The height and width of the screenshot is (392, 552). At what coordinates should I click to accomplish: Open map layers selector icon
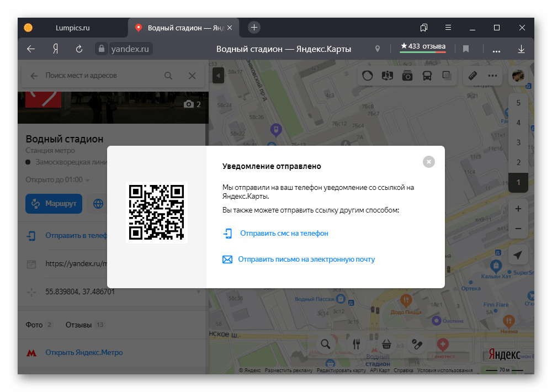click(446, 76)
